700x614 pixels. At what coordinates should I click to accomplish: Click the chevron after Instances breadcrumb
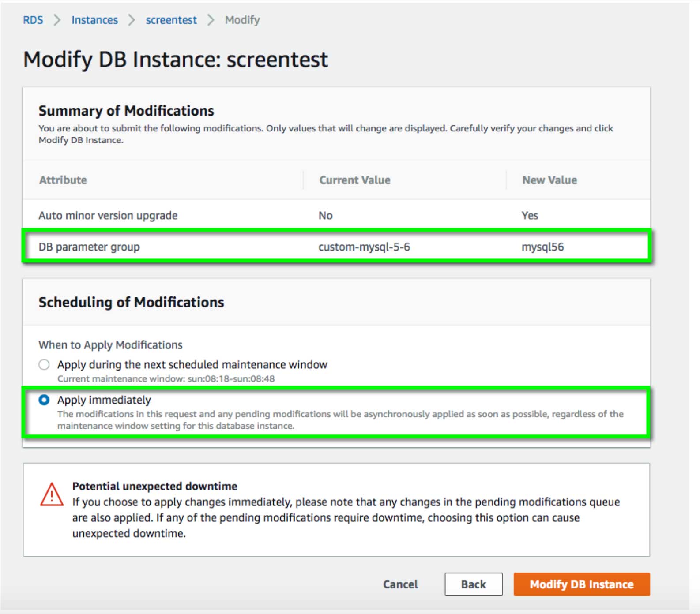coord(132,20)
